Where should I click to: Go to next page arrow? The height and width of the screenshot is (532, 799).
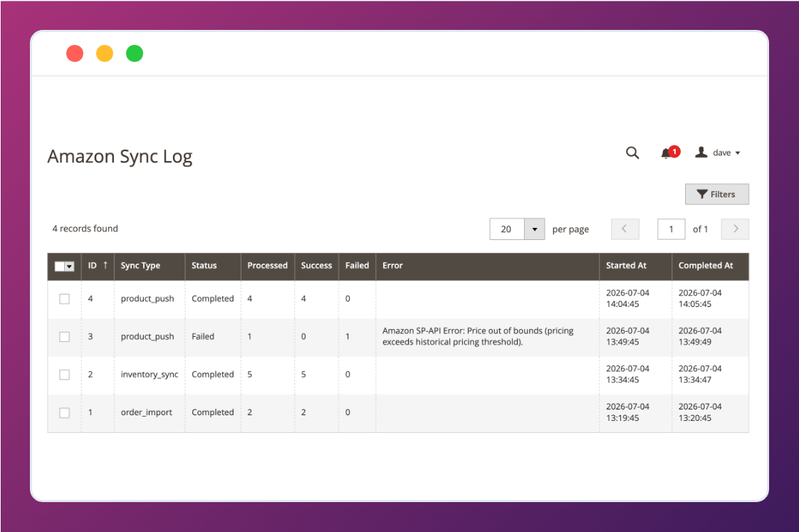coord(735,229)
